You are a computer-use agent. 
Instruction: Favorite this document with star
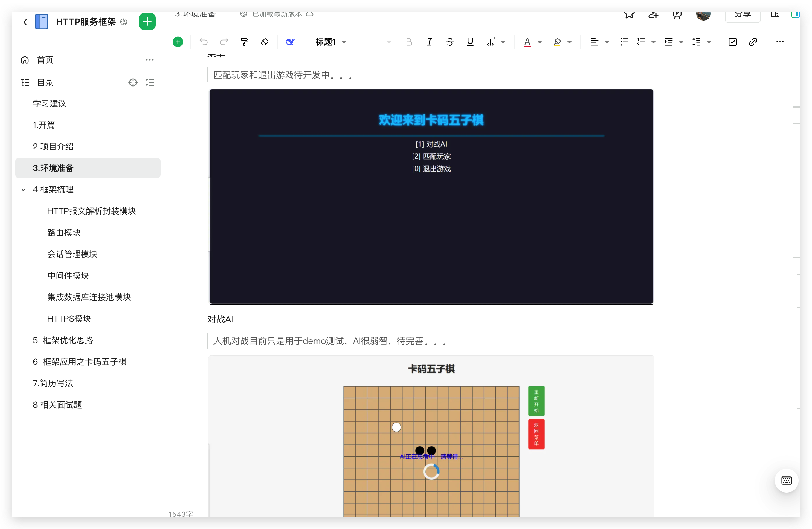click(629, 14)
